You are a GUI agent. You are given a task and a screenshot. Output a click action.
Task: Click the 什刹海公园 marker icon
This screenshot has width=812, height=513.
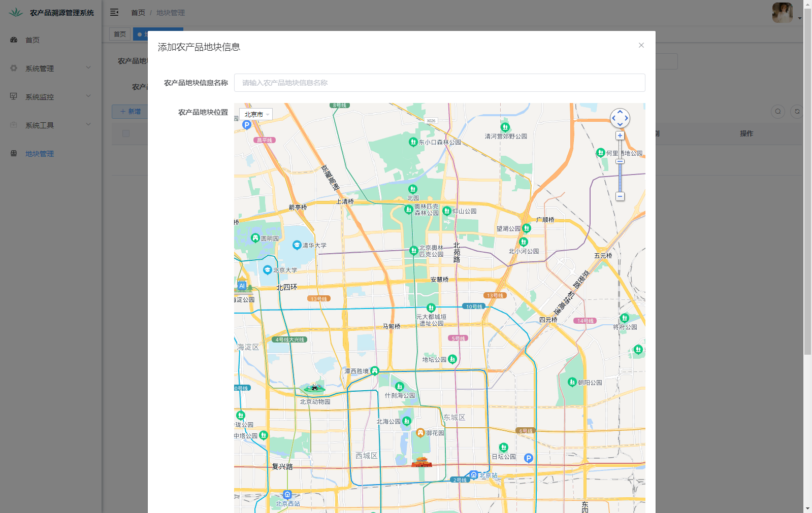point(400,387)
